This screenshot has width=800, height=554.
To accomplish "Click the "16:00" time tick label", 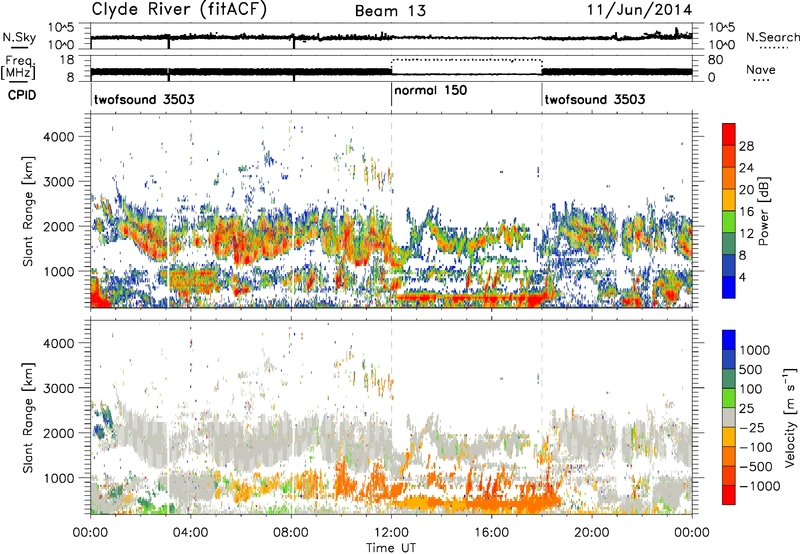I will (x=491, y=533).
